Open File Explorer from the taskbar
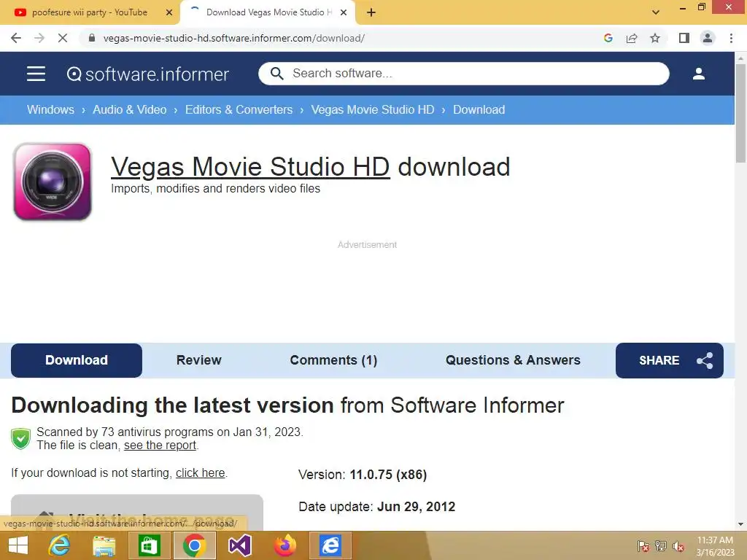The height and width of the screenshot is (560, 747). tap(104, 545)
